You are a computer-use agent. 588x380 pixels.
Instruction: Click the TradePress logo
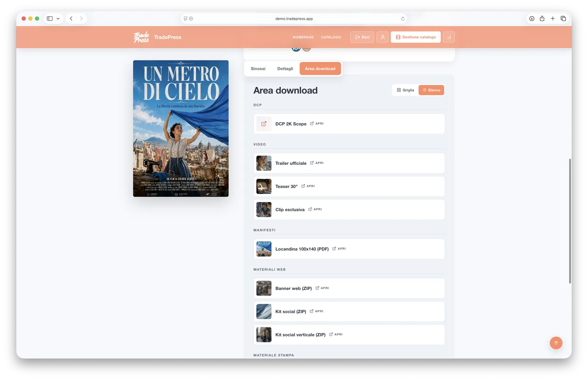(x=157, y=37)
